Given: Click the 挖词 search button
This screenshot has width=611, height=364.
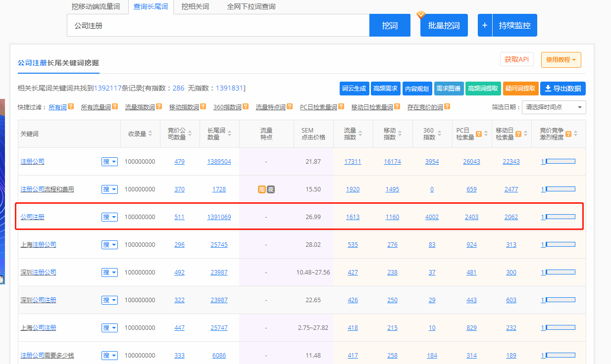Looking at the screenshot, I should [390, 25].
